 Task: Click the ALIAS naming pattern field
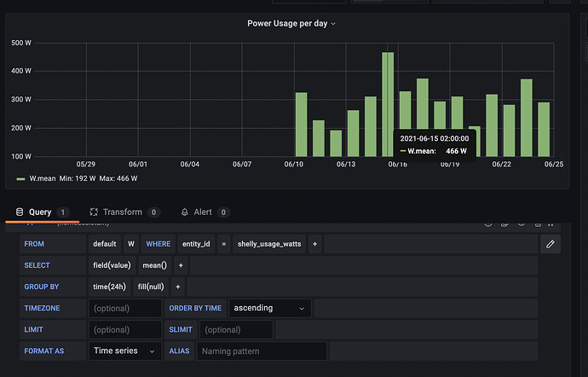pos(262,351)
